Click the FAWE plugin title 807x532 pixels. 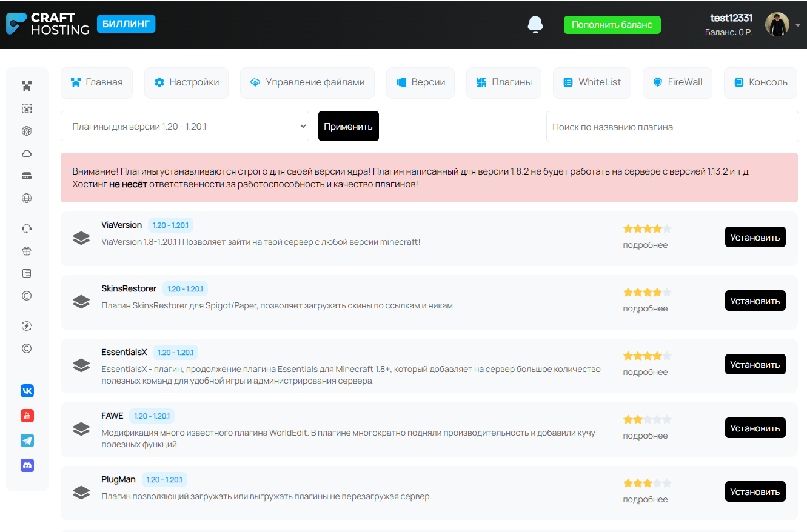112,416
